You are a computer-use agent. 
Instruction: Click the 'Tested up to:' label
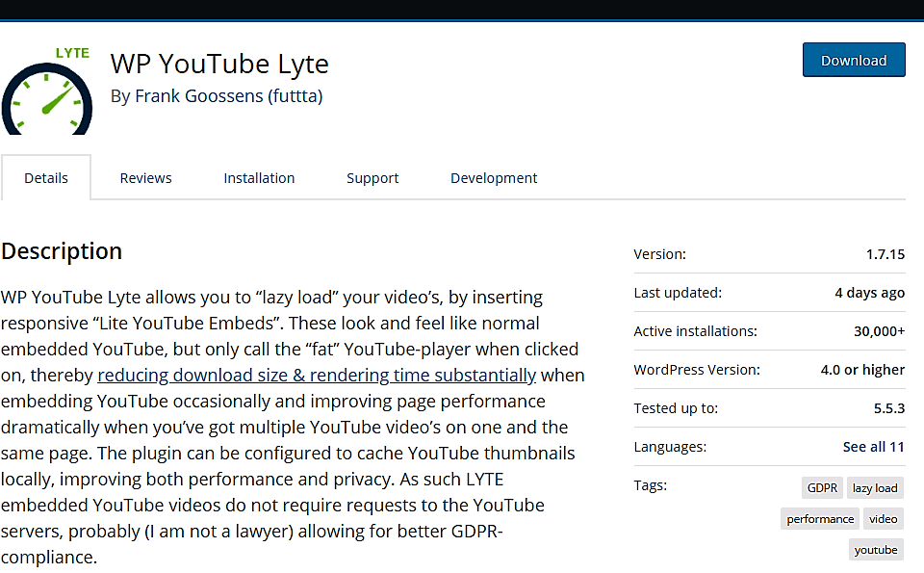[x=676, y=408]
